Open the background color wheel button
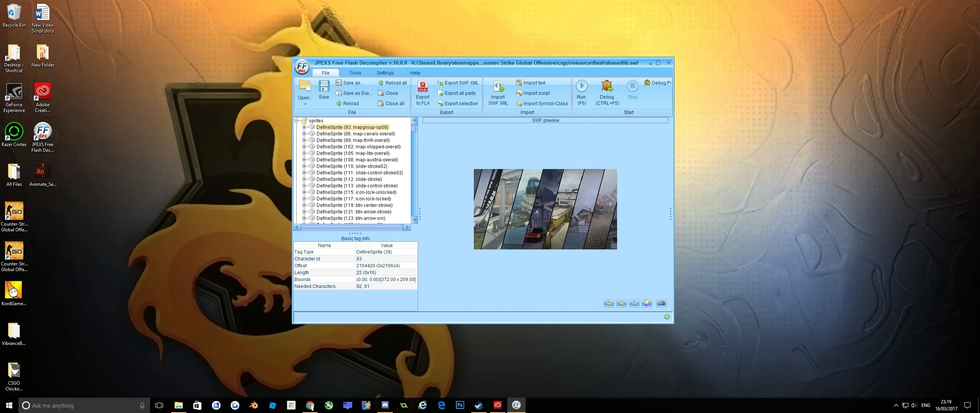980x413 pixels. click(x=647, y=303)
